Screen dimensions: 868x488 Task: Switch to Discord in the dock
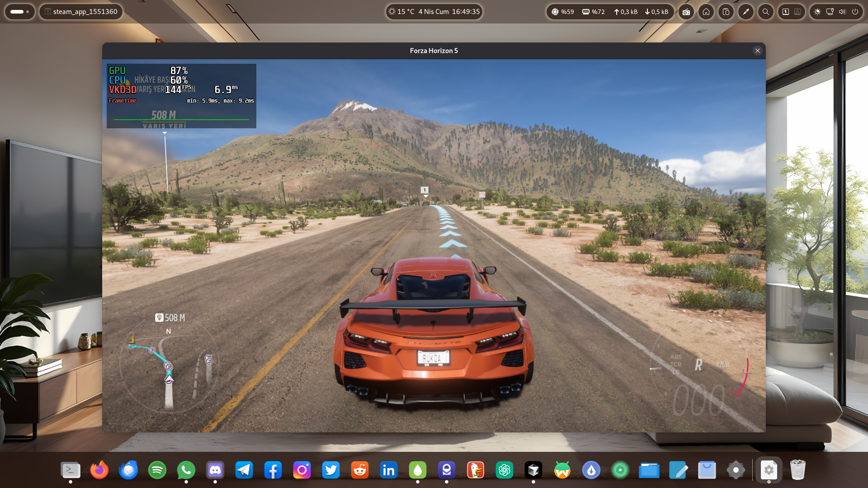(215, 470)
